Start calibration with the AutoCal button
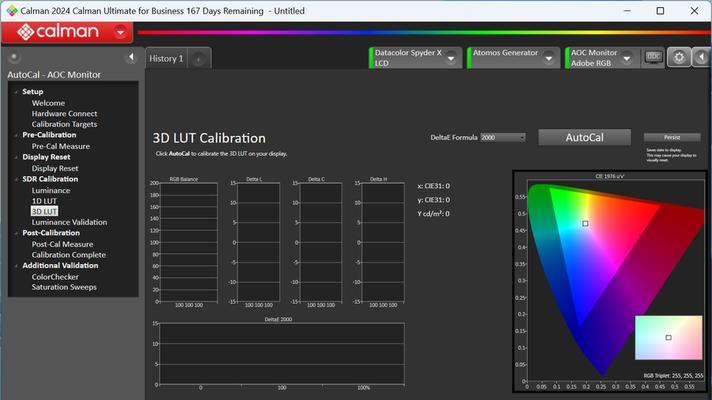 click(584, 137)
